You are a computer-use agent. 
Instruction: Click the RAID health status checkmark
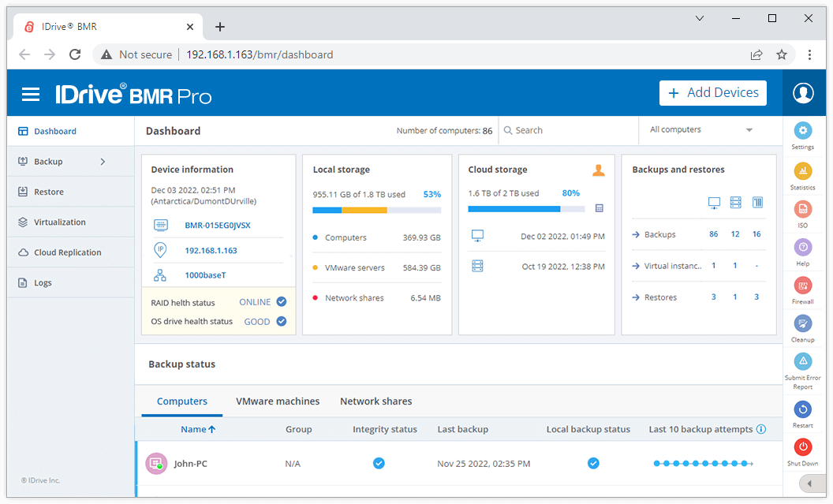pyautogui.click(x=282, y=301)
